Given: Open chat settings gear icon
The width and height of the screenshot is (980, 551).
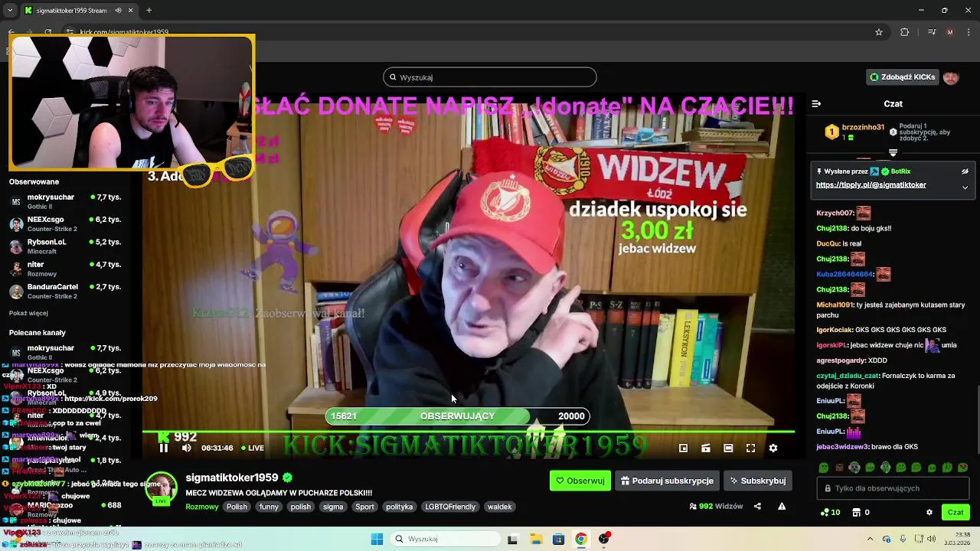Looking at the screenshot, I should click(929, 513).
